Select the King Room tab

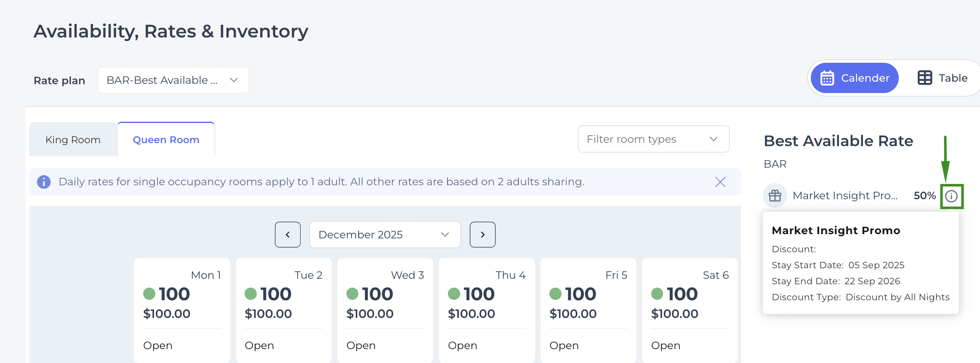[x=73, y=140]
